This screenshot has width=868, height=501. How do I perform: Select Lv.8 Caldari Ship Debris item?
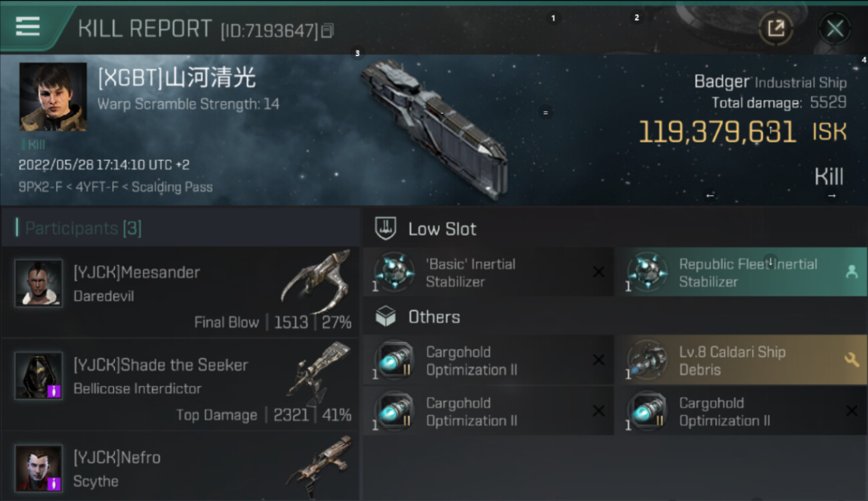point(741,361)
